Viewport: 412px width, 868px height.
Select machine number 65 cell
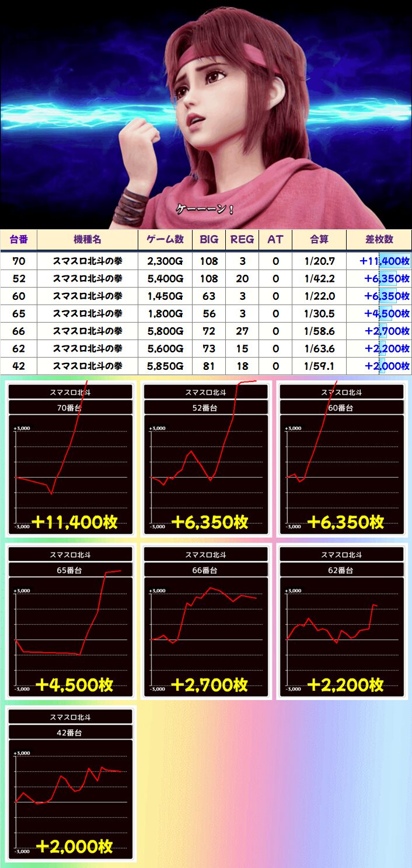(x=19, y=314)
